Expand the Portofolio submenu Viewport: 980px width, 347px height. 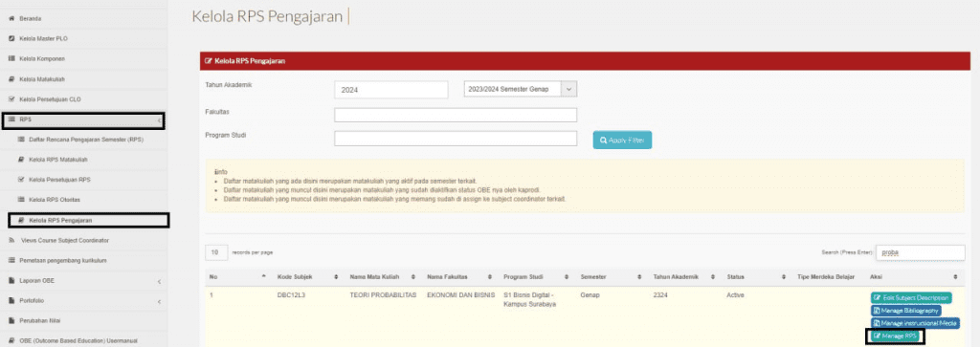(159, 301)
